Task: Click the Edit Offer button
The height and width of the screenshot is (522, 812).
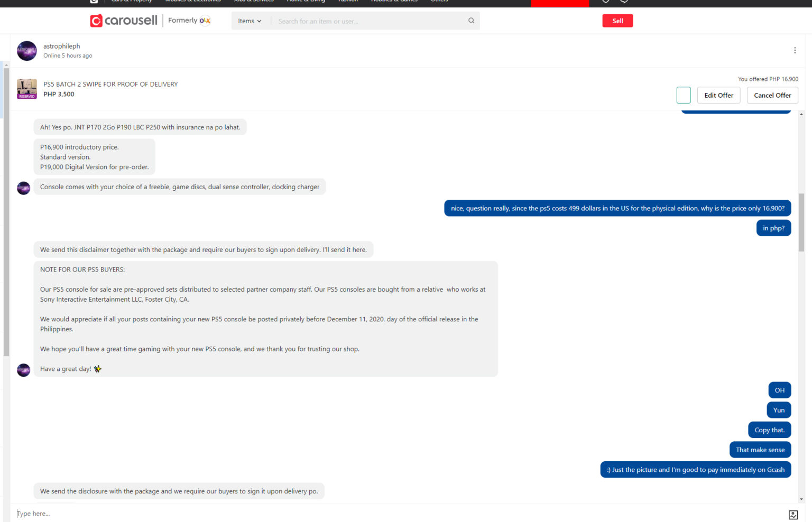Action: click(x=718, y=95)
